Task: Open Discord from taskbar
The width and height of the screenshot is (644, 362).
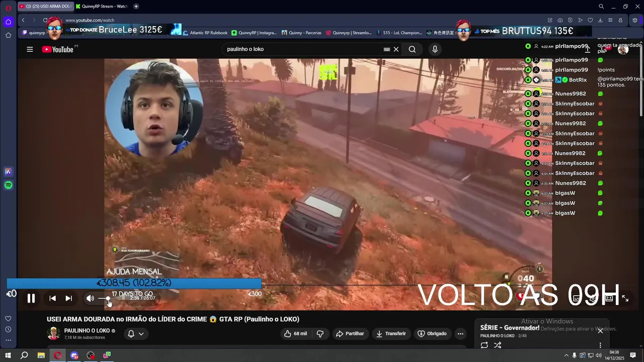Action: pyautogui.click(x=74, y=355)
